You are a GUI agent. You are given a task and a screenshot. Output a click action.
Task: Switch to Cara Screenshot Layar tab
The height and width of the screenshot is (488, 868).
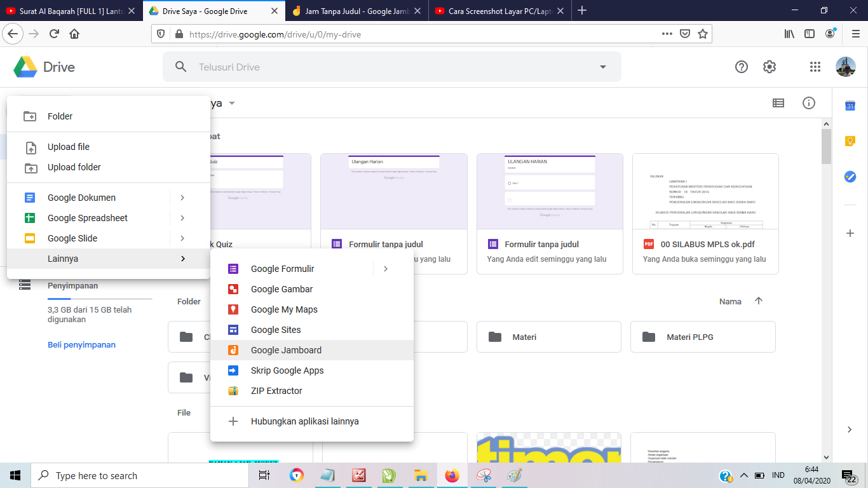tap(500, 11)
